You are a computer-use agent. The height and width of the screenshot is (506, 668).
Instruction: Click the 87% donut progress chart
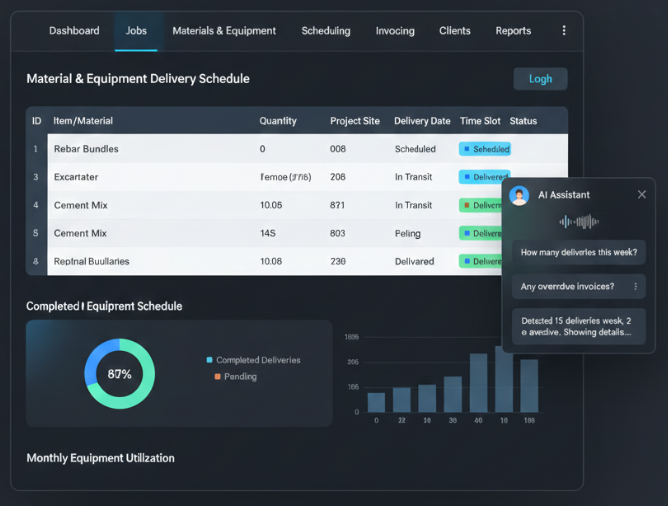119,374
